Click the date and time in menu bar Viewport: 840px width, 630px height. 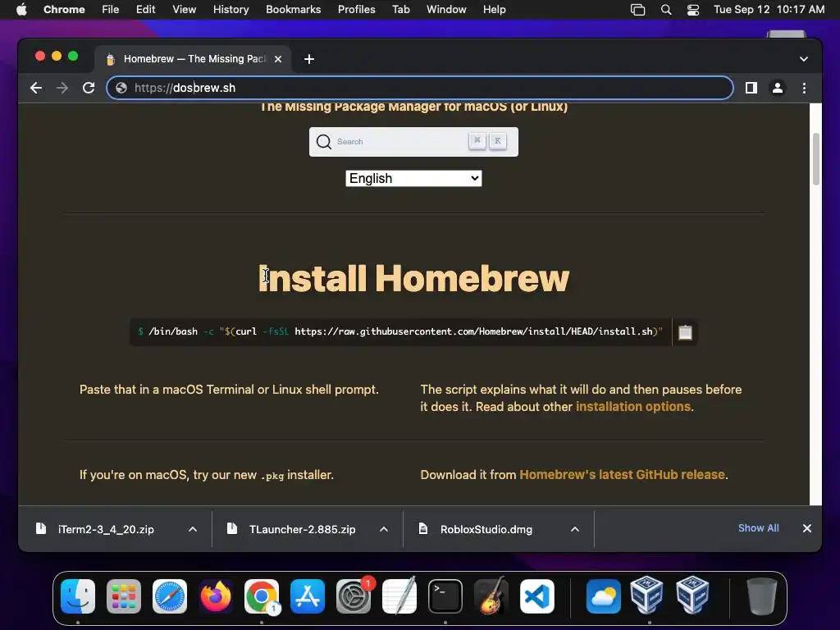tap(769, 10)
